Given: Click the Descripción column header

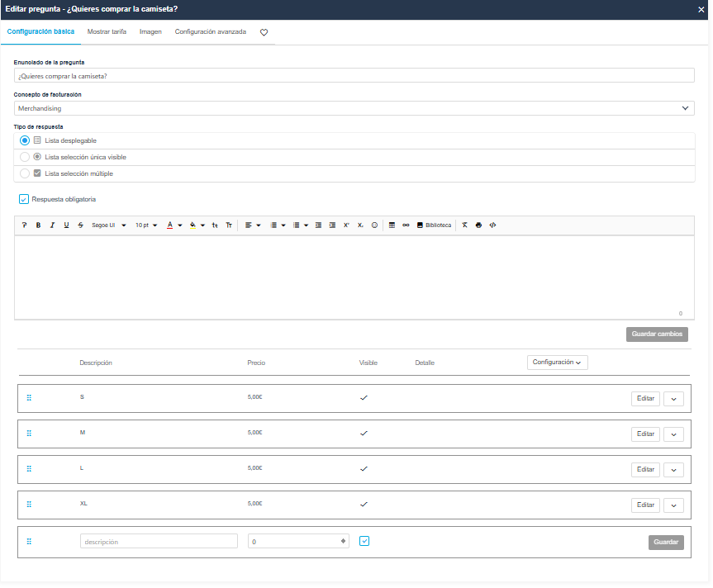Looking at the screenshot, I should coord(96,363).
